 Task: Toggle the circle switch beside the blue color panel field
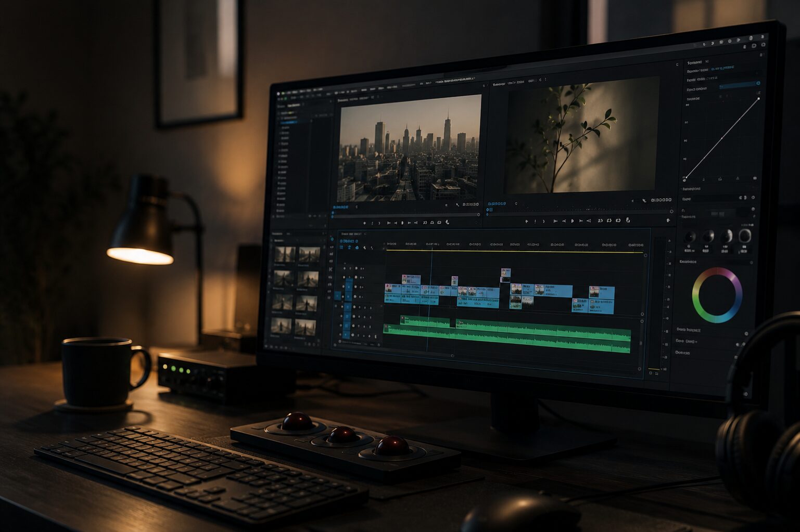(758, 83)
